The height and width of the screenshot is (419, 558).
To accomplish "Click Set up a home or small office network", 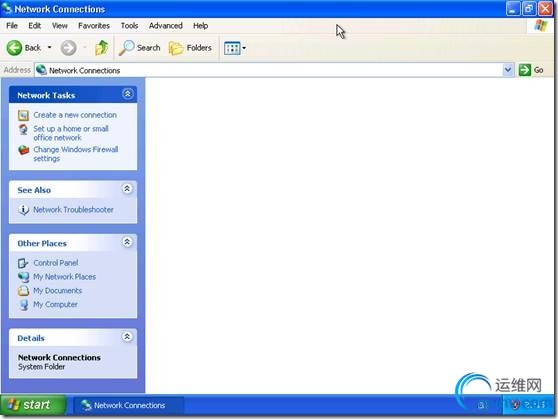I will (x=71, y=133).
